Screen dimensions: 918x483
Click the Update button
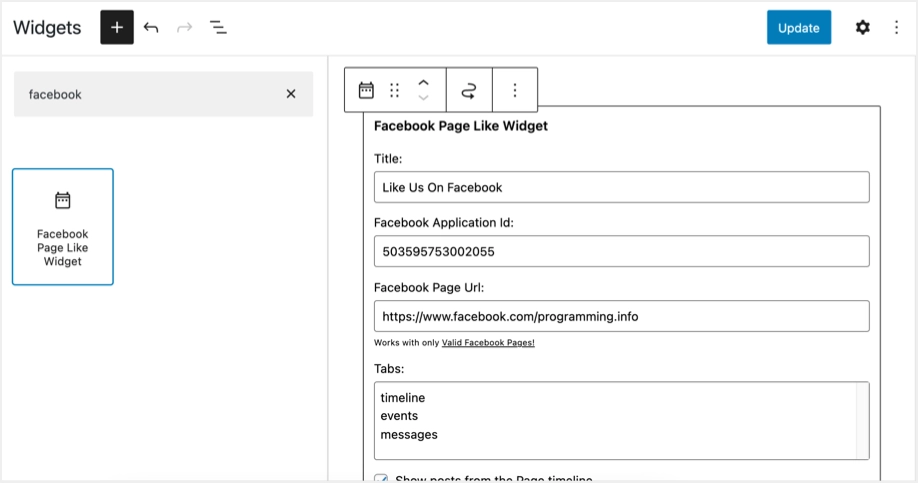coord(799,28)
